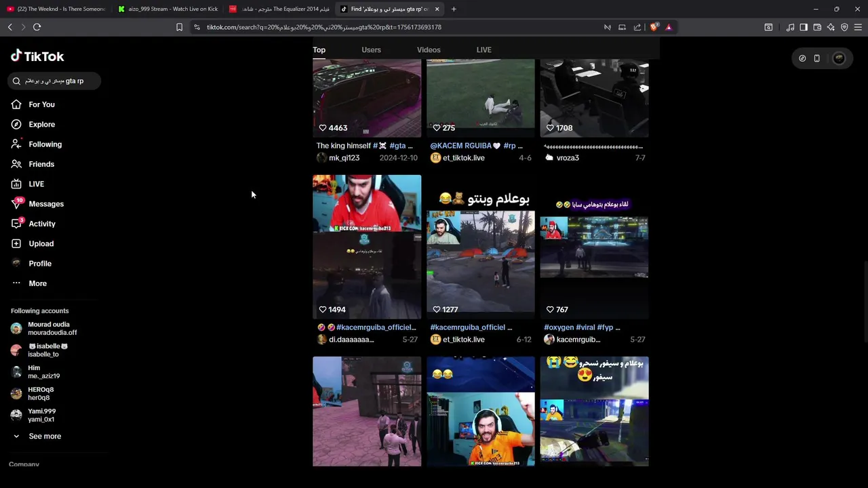Open the Friends page
868x488 pixels.
coord(41,164)
